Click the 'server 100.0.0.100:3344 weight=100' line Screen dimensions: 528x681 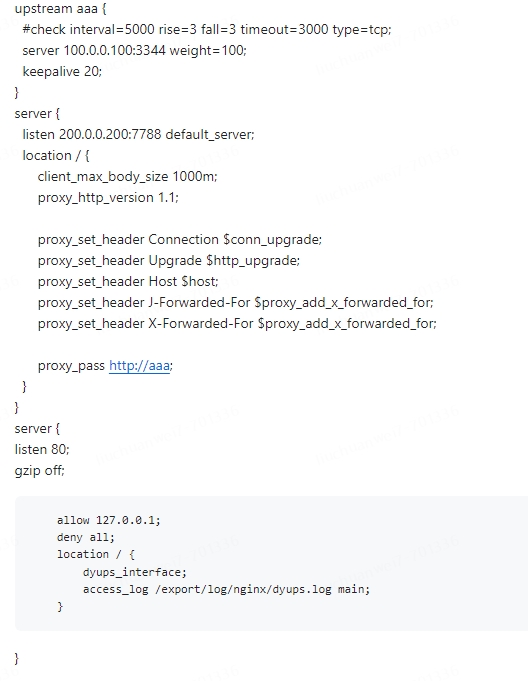click(134, 50)
